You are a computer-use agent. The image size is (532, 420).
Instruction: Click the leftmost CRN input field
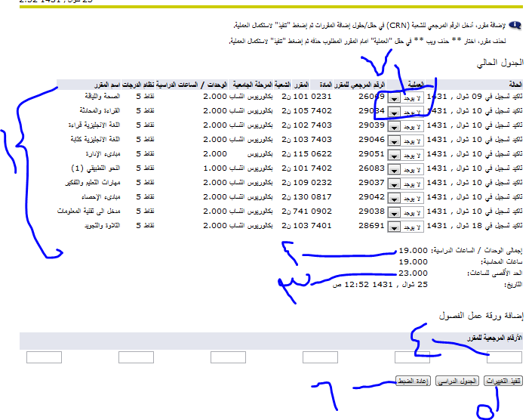point(44,357)
